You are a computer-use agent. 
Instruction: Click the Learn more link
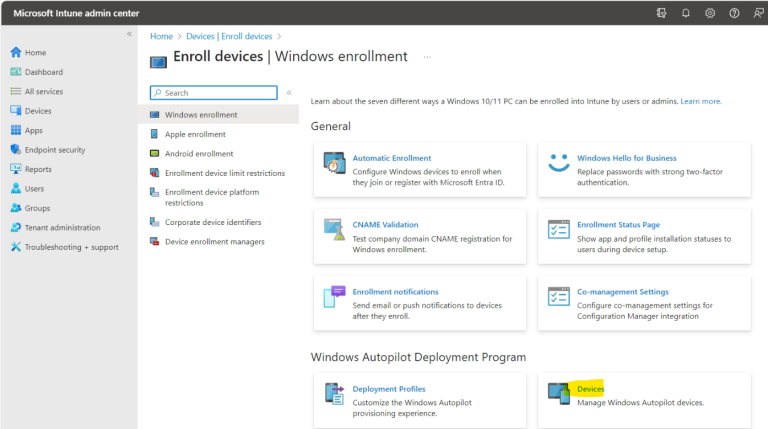pyautogui.click(x=701, y=101)
